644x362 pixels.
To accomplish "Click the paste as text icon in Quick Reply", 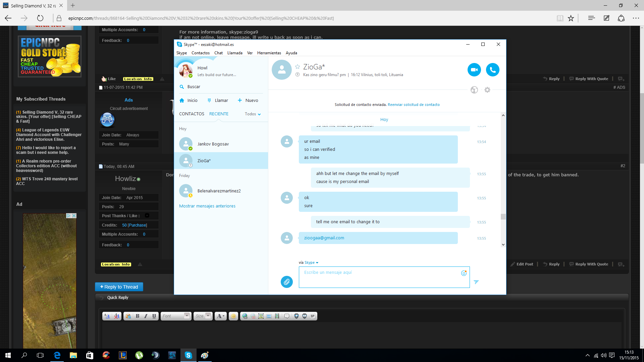I will 128,316.
